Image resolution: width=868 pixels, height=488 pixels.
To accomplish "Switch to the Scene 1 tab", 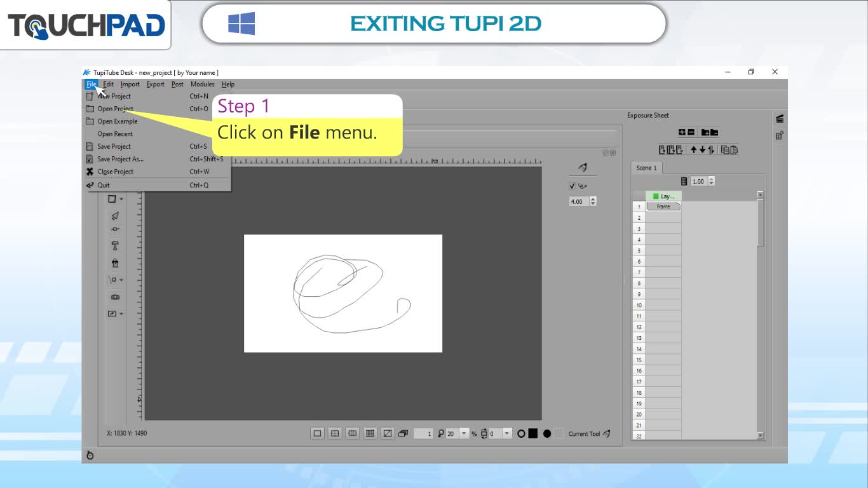I will [x=647, y=168].
